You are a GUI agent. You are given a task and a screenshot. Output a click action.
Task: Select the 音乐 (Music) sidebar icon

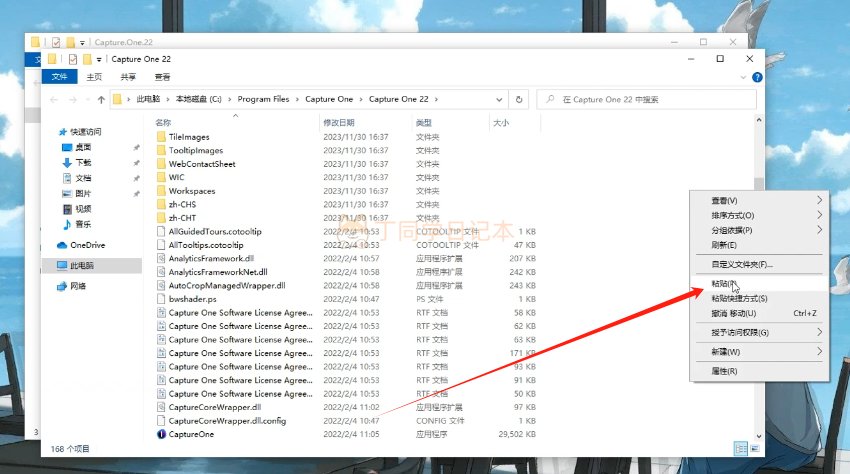click(67, 224)
